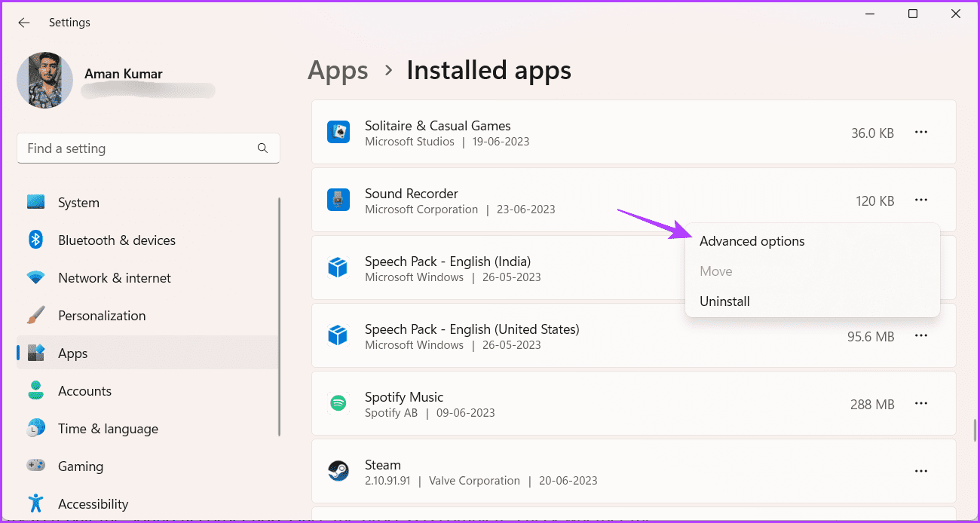The height and width of the screenshot is (523, 980).
Task: Click Speech Pack - English (United States) text
Action: (x=472, y=329)
